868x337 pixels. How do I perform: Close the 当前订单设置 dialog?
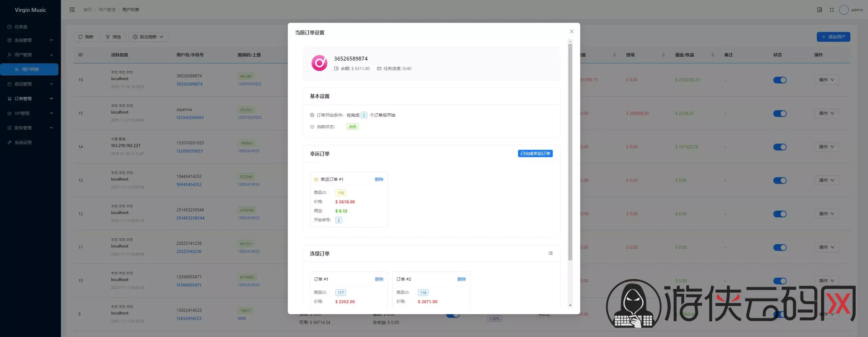571,32
